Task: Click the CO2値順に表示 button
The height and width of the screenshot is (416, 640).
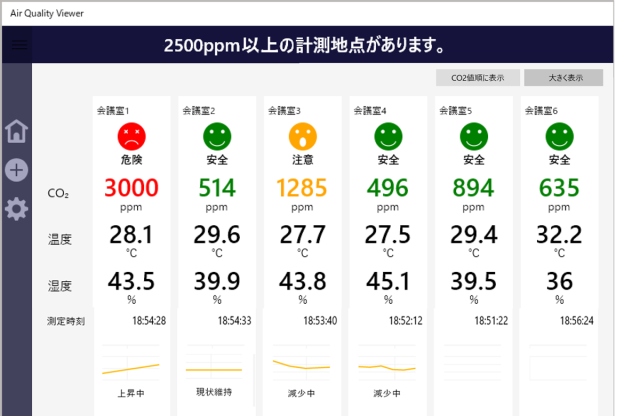Action: point(478,78)
